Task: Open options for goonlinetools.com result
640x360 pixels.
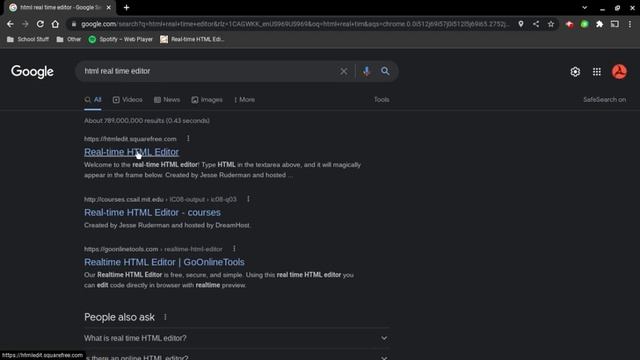Action: point(234,249)
